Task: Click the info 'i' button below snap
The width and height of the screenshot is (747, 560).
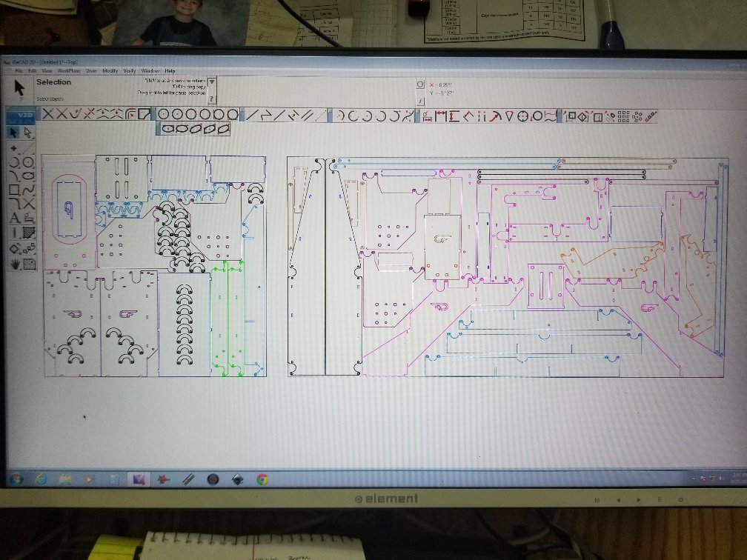Action: tap(420, 101)
